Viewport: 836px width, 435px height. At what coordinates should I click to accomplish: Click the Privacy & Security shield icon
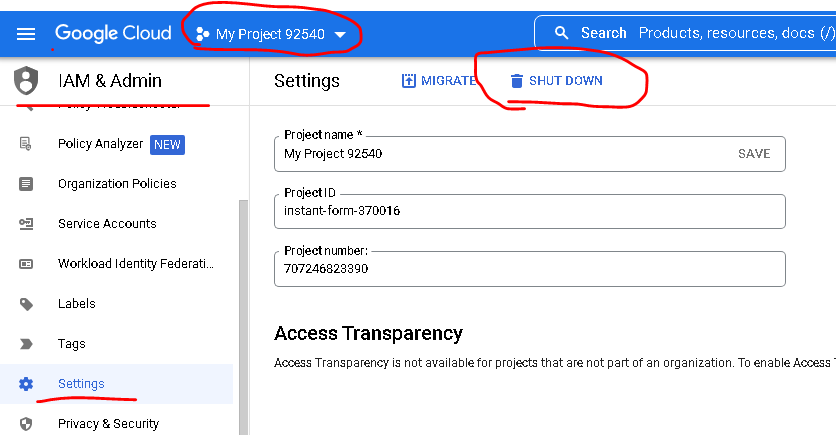26,424
